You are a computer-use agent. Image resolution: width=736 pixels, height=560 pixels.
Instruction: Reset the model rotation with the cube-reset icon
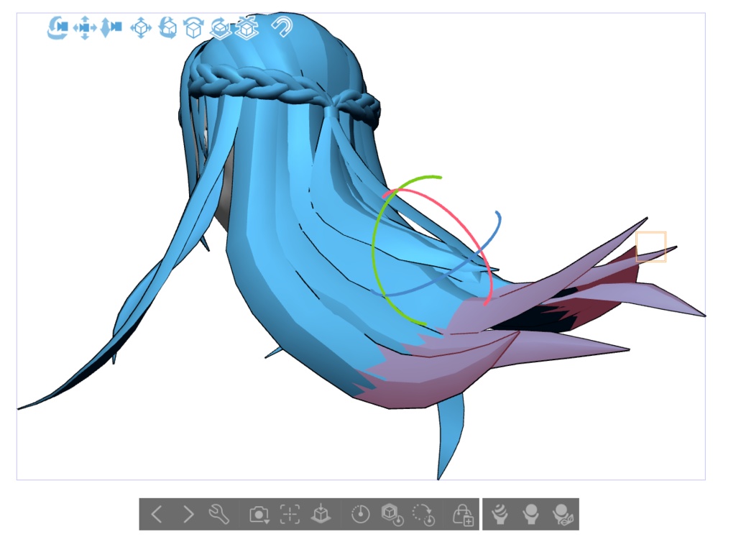pos(247,27)
